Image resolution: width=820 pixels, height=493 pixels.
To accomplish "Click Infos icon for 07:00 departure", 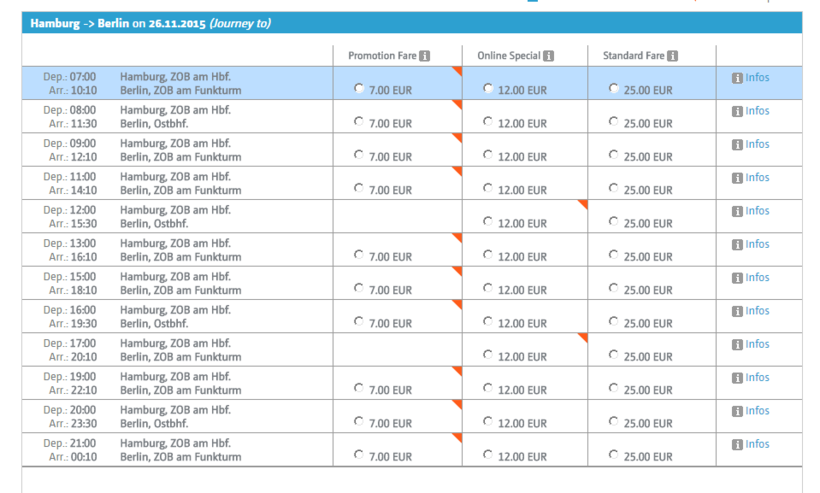I will 737,78.
